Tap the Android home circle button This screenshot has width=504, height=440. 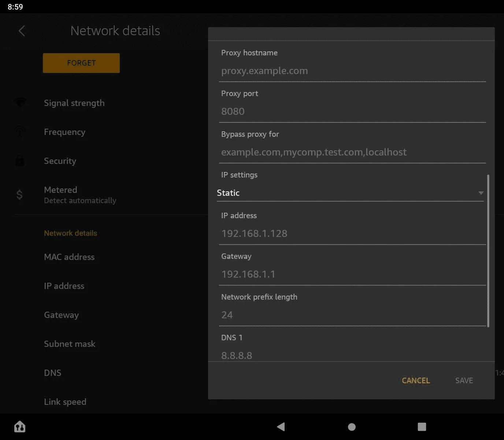click(352, 427)
